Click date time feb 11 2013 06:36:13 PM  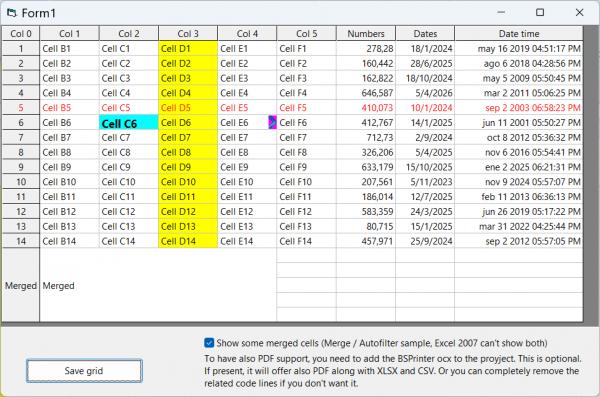(519, 197)
